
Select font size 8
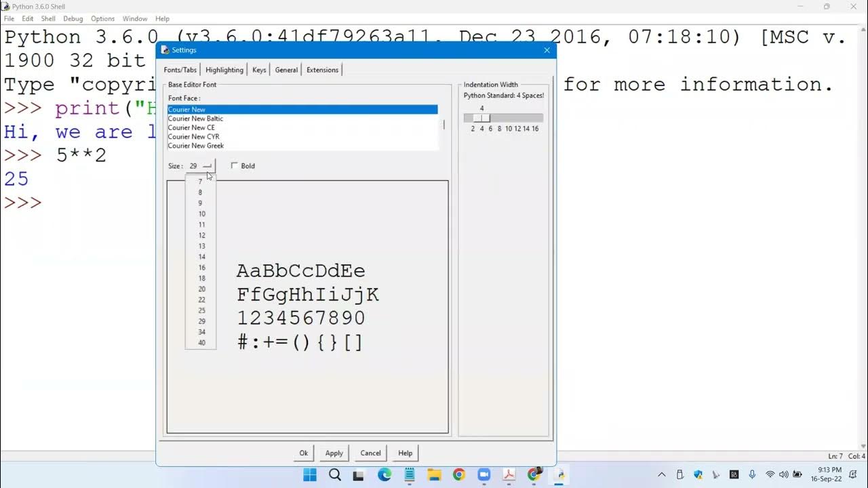point(201,192)
